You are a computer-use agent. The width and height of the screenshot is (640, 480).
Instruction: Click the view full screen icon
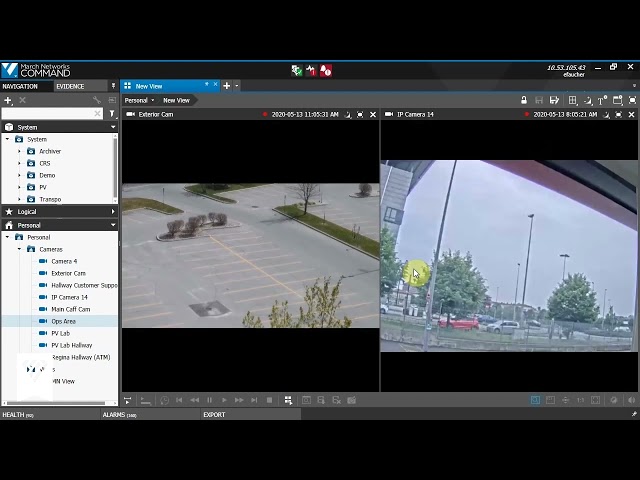click(x=632, y=100)
